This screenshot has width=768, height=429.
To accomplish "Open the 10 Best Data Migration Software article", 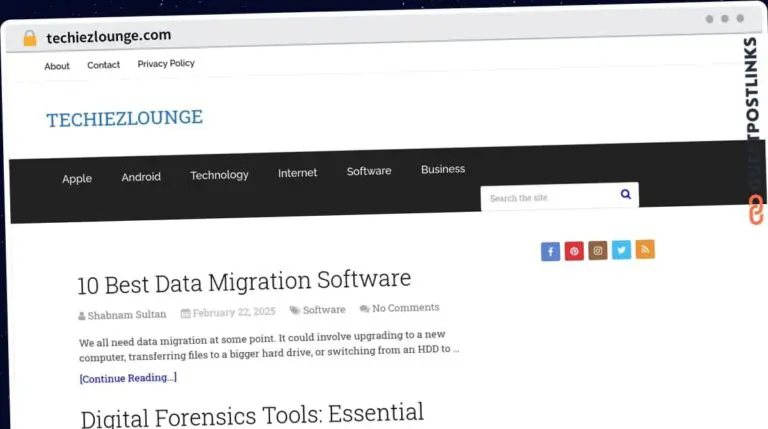I will pyautogui.click(x=244, y=281).
